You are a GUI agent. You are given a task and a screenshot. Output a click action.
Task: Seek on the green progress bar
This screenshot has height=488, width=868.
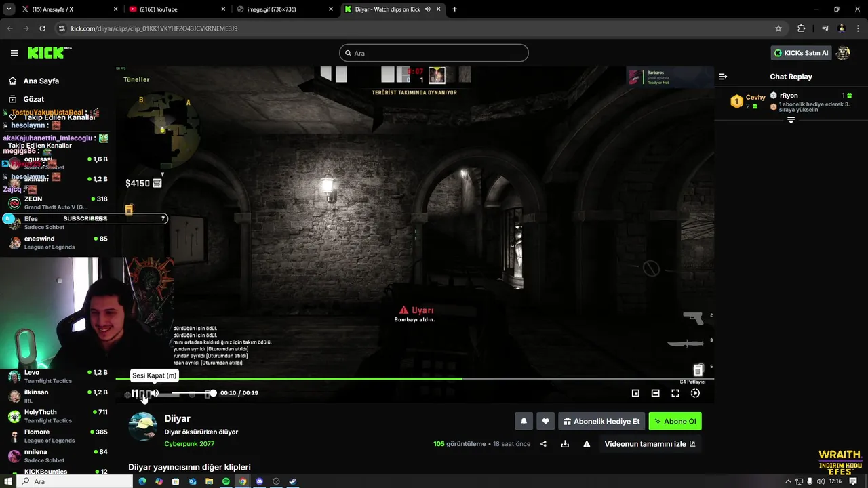[414, 378]
